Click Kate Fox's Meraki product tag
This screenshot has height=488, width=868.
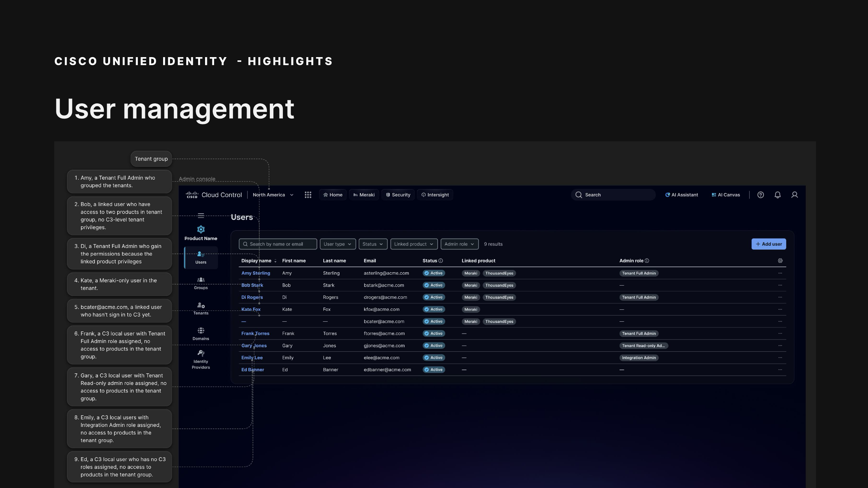(471, 309)
